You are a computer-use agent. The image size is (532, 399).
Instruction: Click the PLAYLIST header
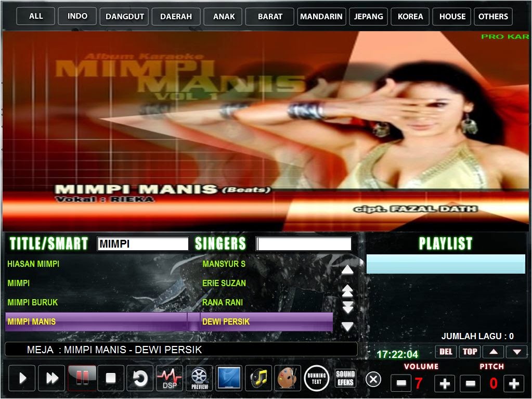pos(446,243)
